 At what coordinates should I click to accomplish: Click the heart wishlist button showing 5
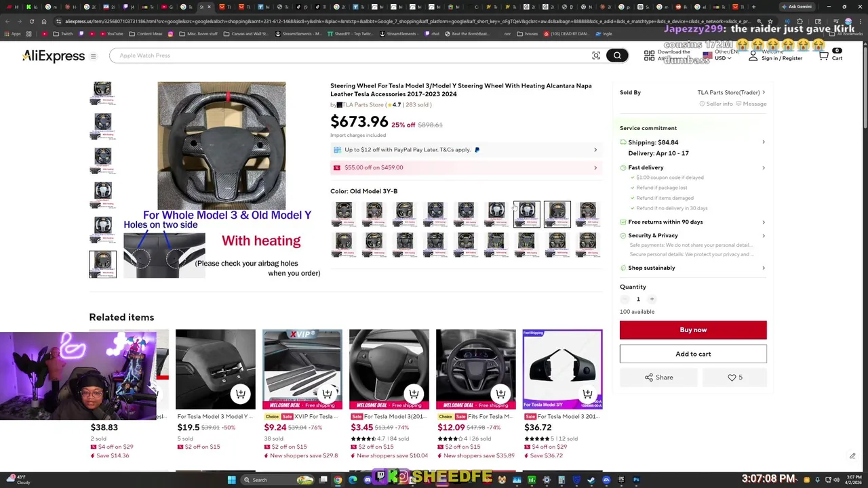pyautogui.click(x=735, y=378)
